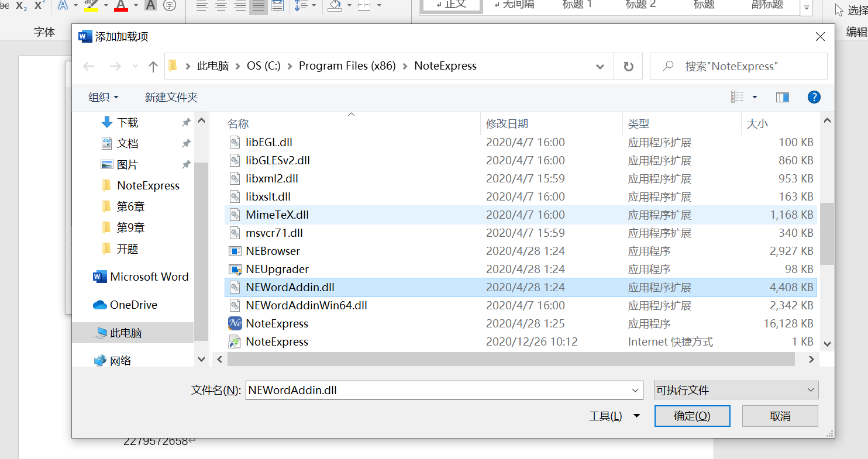868x459 pixels.
Task: Change view layout icon
Action: tap(738, 97)
